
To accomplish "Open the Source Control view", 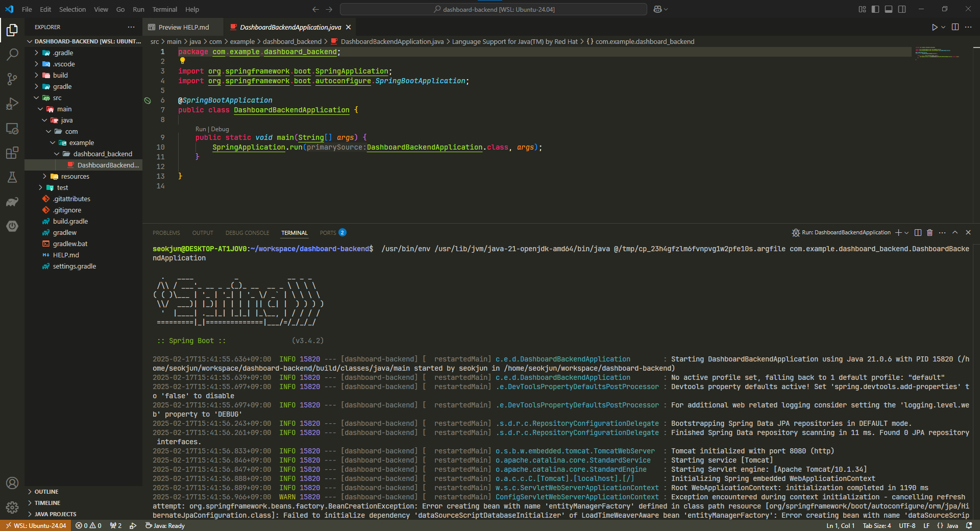I will pos(12,79).
